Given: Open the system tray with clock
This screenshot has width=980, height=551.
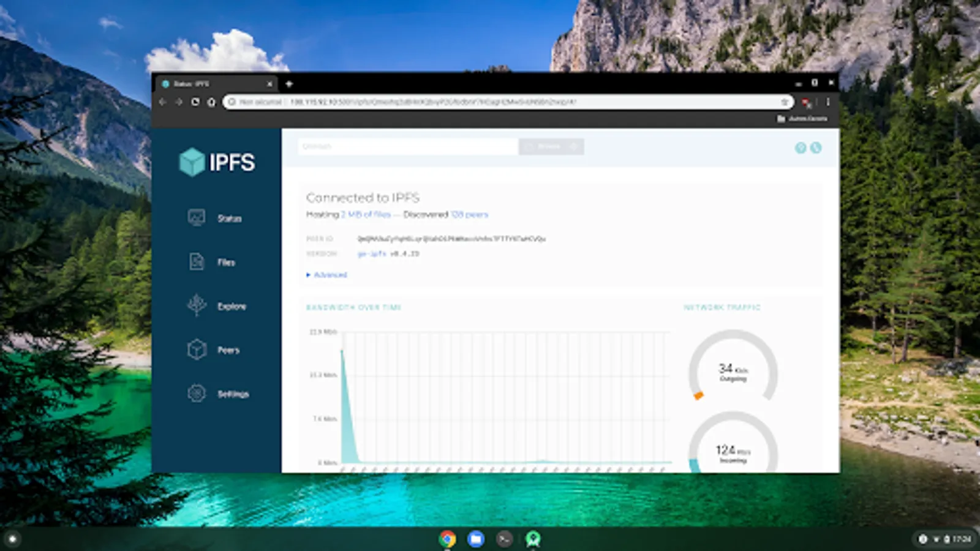Looking at the screenshot, I should coord(946,539).
